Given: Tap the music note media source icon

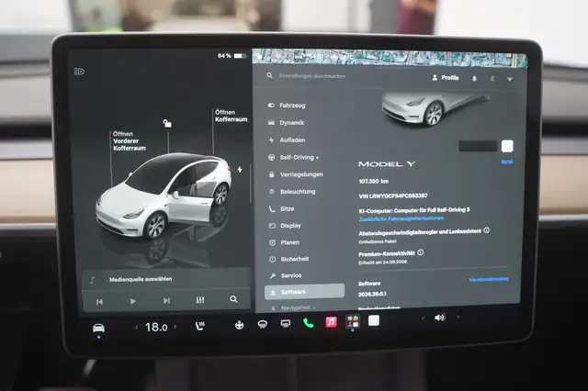Looking at the screenshot, I should pyautogui.click(x=92, y=280).
